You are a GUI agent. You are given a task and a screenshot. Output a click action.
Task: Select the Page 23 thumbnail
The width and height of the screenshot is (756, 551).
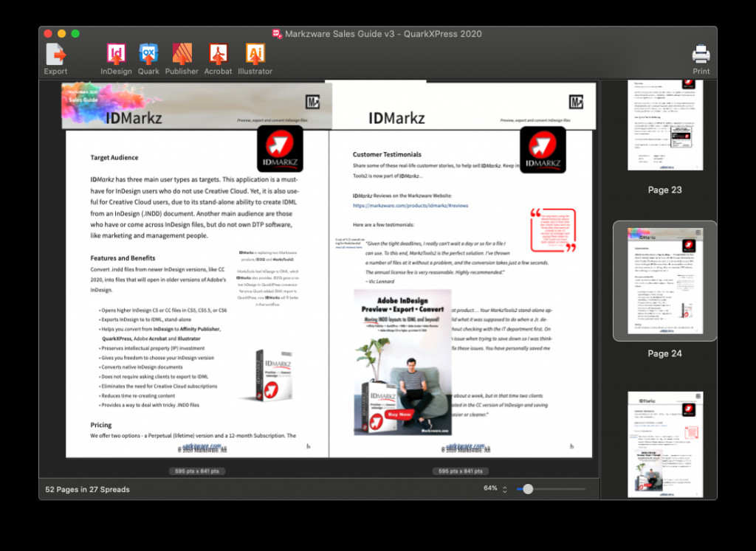[665, 125]
